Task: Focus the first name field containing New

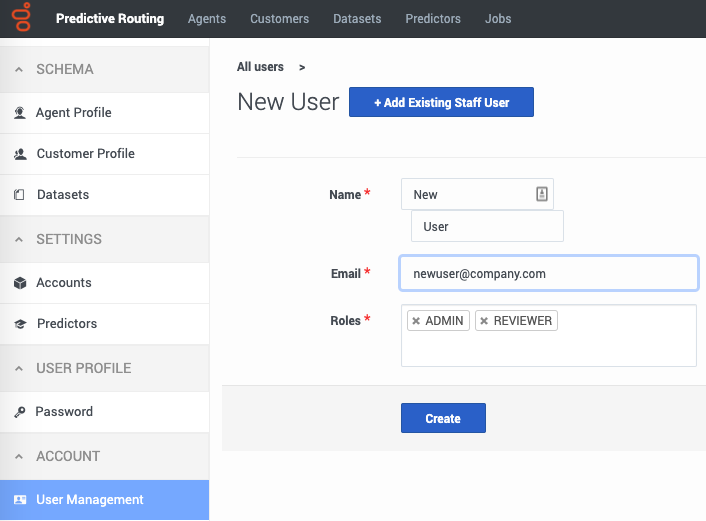Action: point(477,194)
